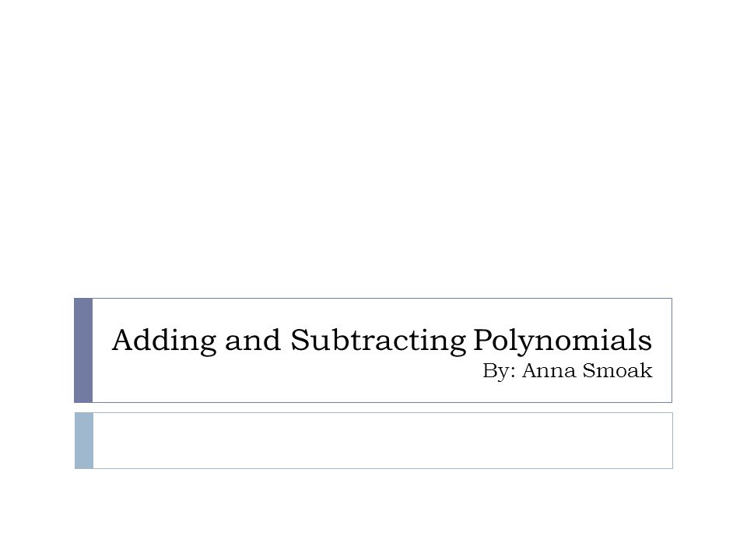The height and width of the screenshot is (560, 747).
Task: Click the gap between title box and lower box
Action: tap(373, 408)
